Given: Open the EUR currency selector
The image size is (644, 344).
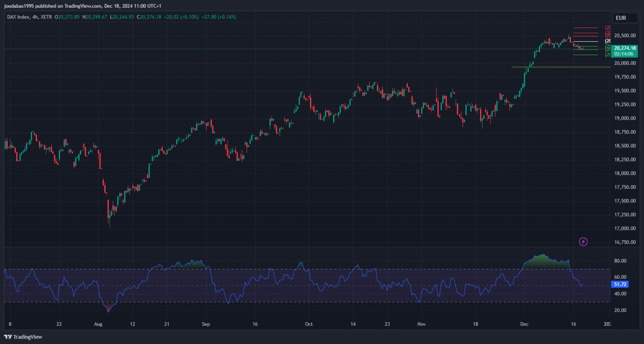Looking at the screenshot, I should tap(621, 18).
